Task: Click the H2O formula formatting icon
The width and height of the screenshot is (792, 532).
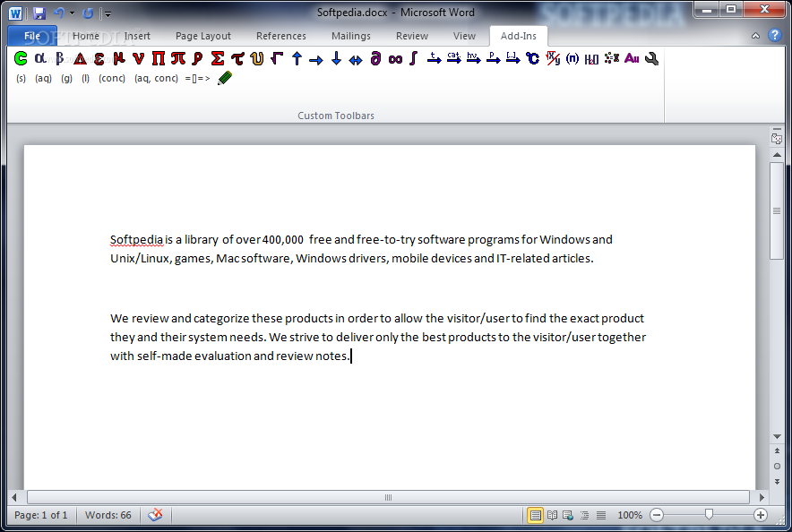Action: click(x=591, y=60)
